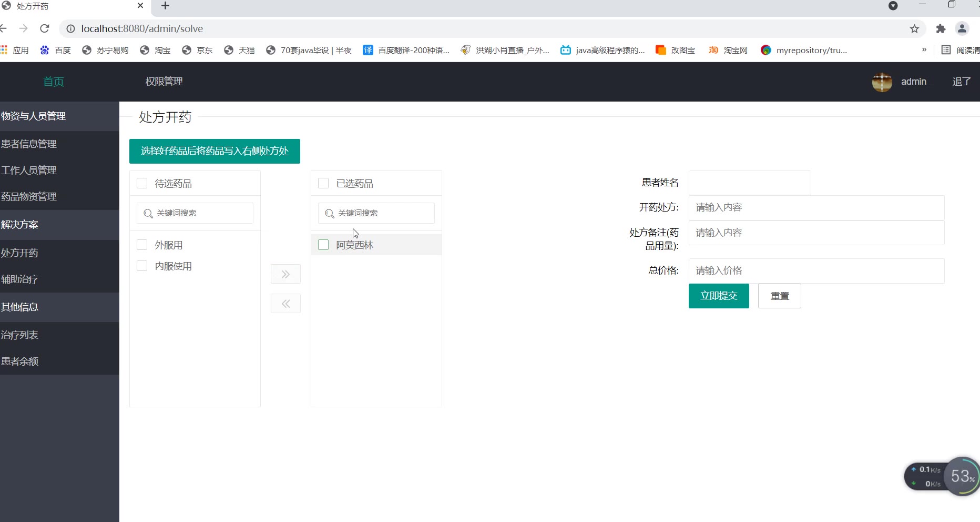This screenshot has height=522, width=980.
Task: Open 药品物资管理 in the sidebar
Action: [59, 197]
